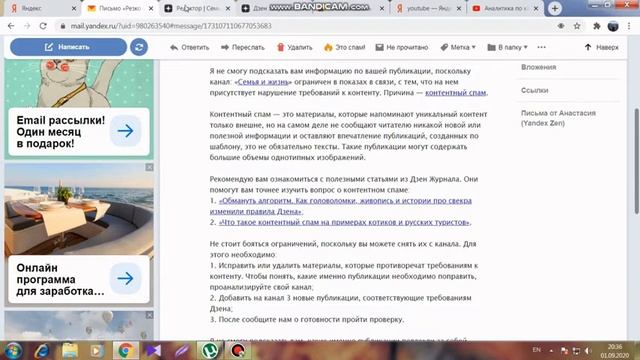Open the Bandicam recorder taskbar icon

tap(238, 350)
